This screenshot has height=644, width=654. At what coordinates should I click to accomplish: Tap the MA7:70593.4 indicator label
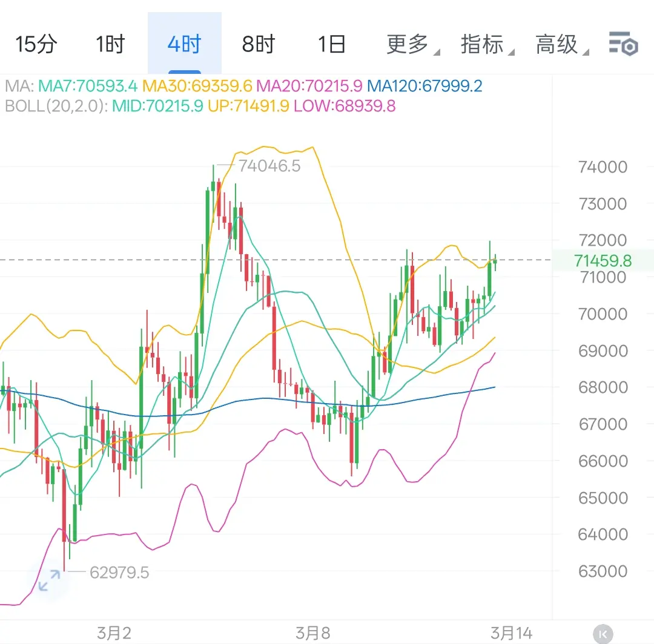point(88,87)
